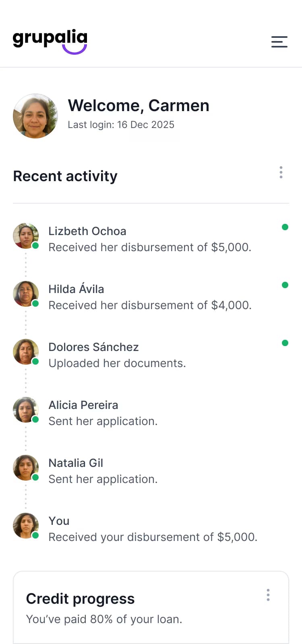Click unread dot on Lizbeth Ochoa's activity
The height and width of the screenshot is (644, 302).
coord(285,227)
